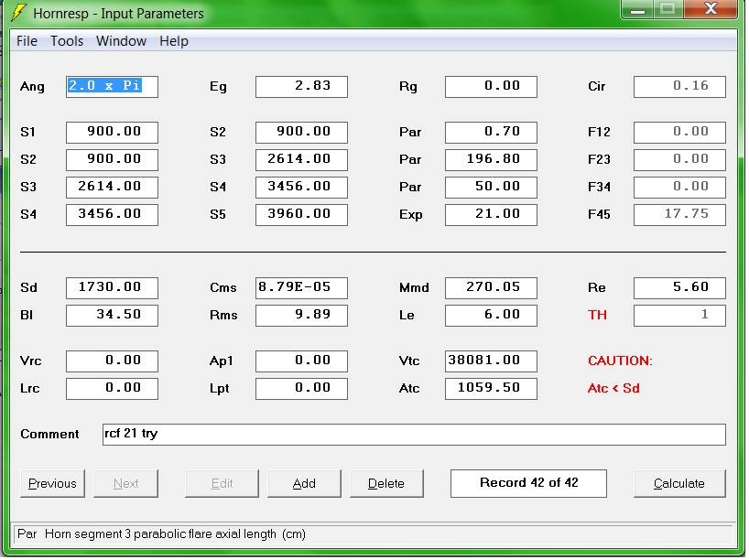Viewport: 749px width, 560px height.
Task: Click the F12 field
Action: [x=679, y=133]
